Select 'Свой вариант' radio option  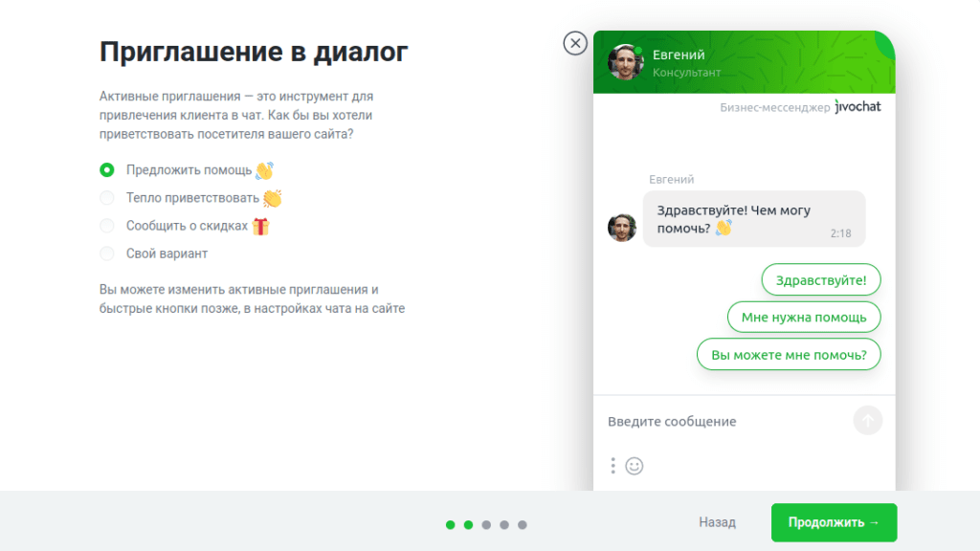pos(107,253)
